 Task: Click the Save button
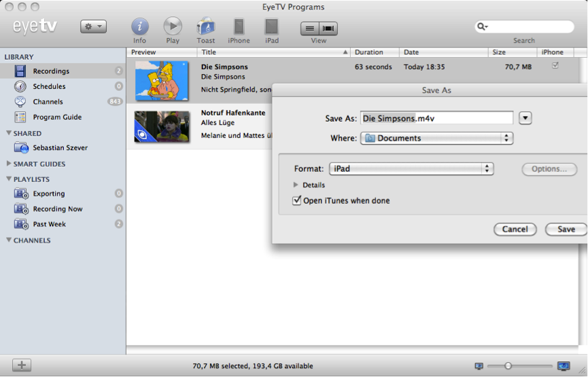coord(566,230)
